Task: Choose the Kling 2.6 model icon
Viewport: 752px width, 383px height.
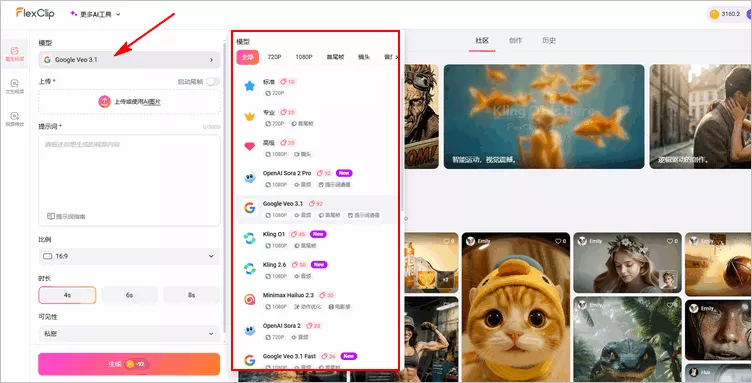Action: (249, 269)
